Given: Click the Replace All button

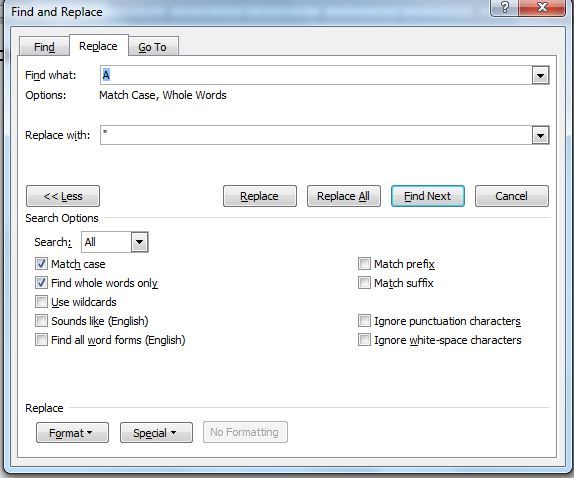Looking at the screenshot, I should click(344, 196).
